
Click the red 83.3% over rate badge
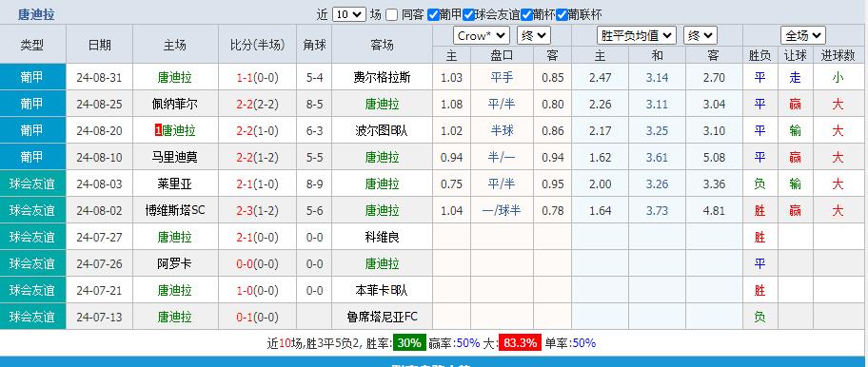pyautogui.click(x=520, y=342)
